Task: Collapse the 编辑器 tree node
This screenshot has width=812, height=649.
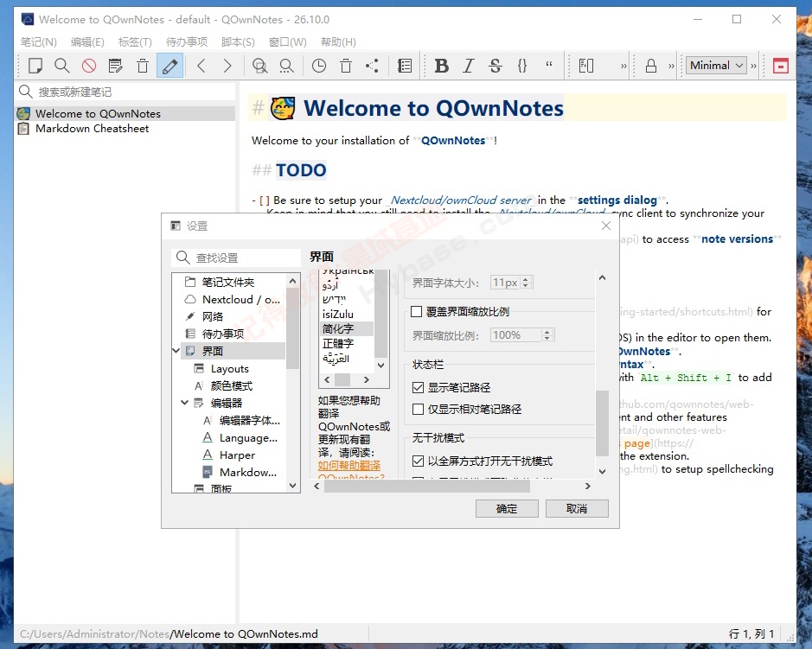Action: 184,402
